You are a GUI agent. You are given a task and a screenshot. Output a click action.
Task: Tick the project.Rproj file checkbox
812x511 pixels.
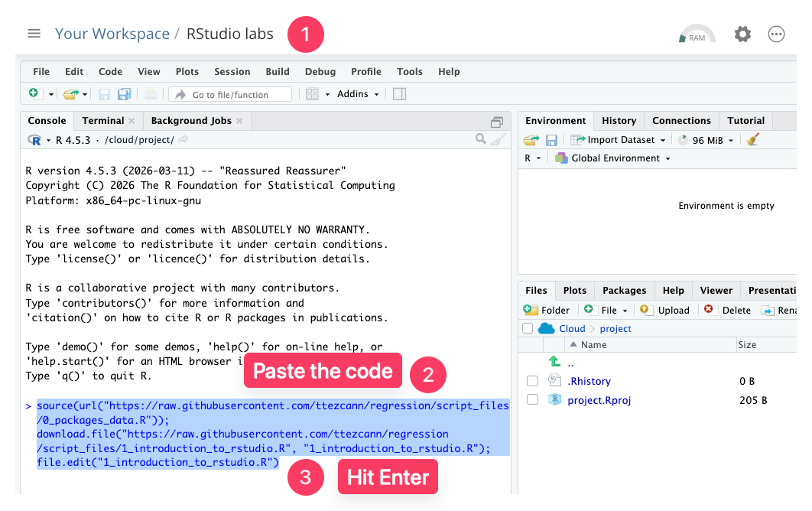(x=532, y=399)
